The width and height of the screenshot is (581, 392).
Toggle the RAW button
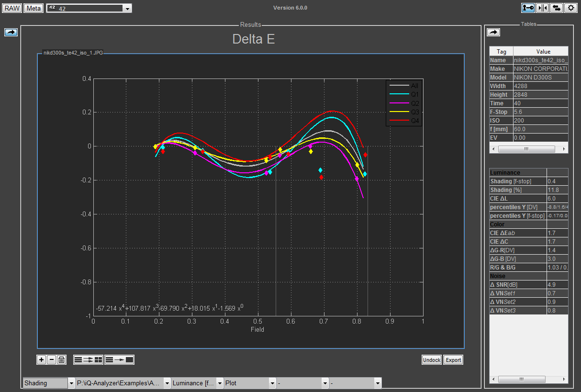click(x=12, y=8)
